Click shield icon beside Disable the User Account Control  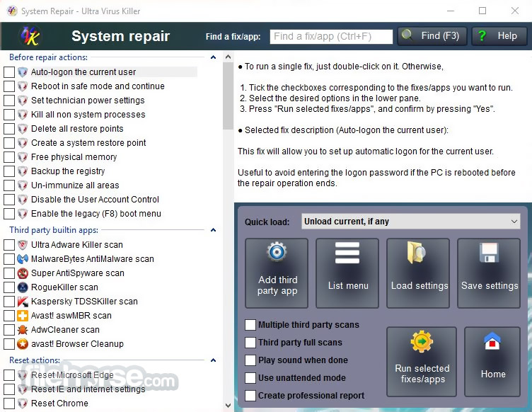click(x=23, y=199)
